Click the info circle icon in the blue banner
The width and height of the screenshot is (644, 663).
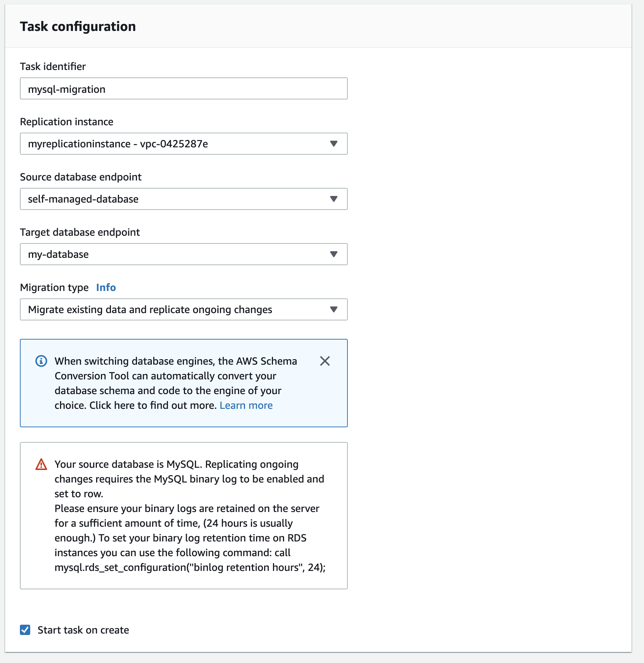point(41,361)
